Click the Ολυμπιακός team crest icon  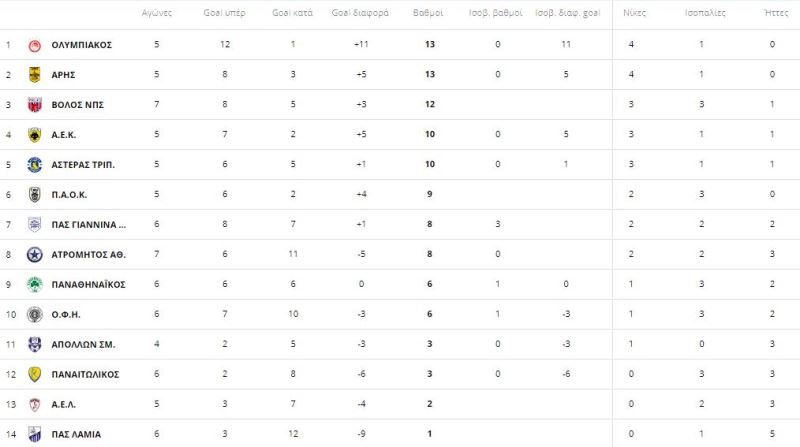(34, 45)
